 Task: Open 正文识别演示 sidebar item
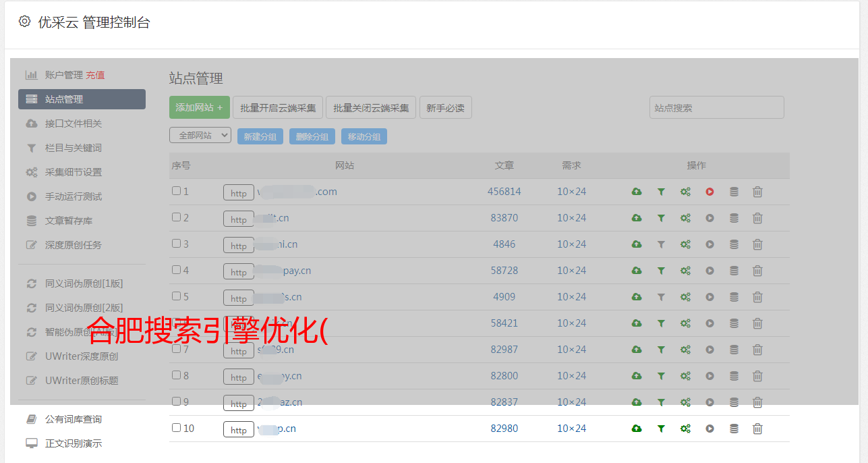(74, 443)
